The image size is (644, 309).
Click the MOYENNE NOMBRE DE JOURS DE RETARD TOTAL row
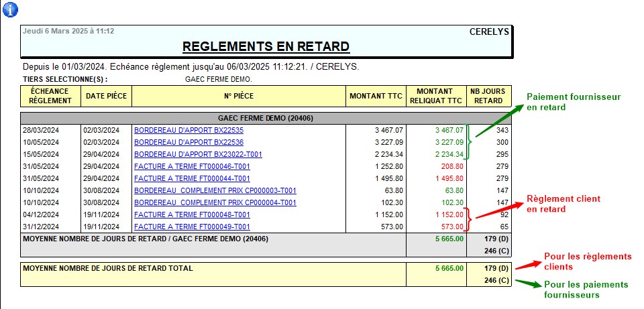click(108, 268)
